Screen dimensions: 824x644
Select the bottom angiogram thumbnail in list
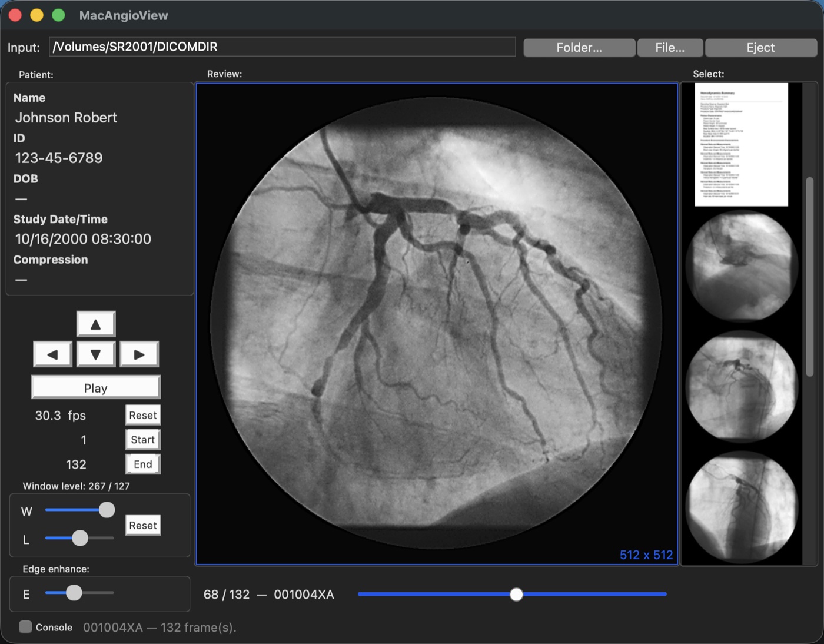pyautogui.click(x=742, y=507)
